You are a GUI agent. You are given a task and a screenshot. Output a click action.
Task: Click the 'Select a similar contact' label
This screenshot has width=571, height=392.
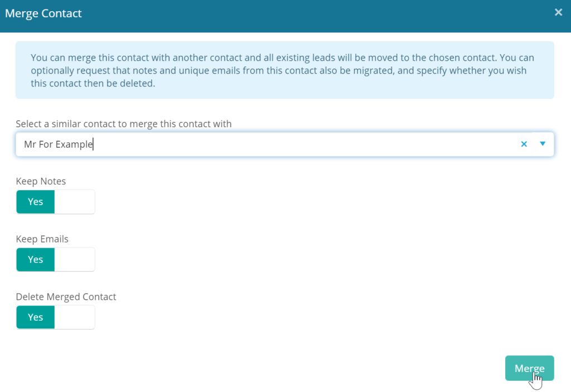123,124
